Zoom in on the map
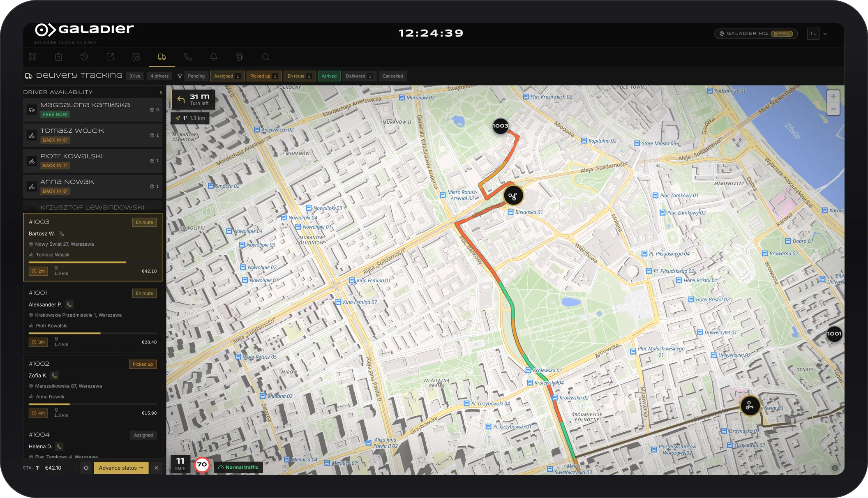This screenshot has height=498, width=868. point(833,97)
